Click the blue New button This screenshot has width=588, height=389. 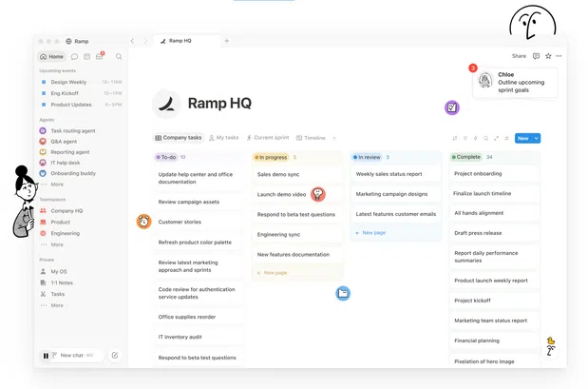click(x=523, y=138)
